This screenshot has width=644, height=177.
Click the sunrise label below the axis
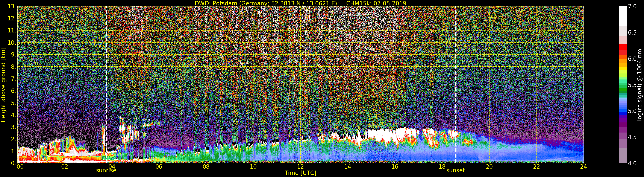pos(106,171)
